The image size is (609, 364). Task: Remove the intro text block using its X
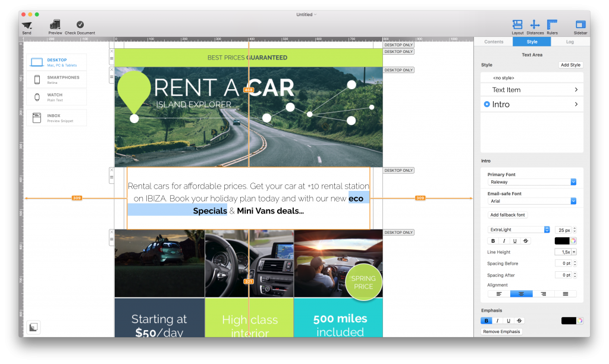pos(111,170)
